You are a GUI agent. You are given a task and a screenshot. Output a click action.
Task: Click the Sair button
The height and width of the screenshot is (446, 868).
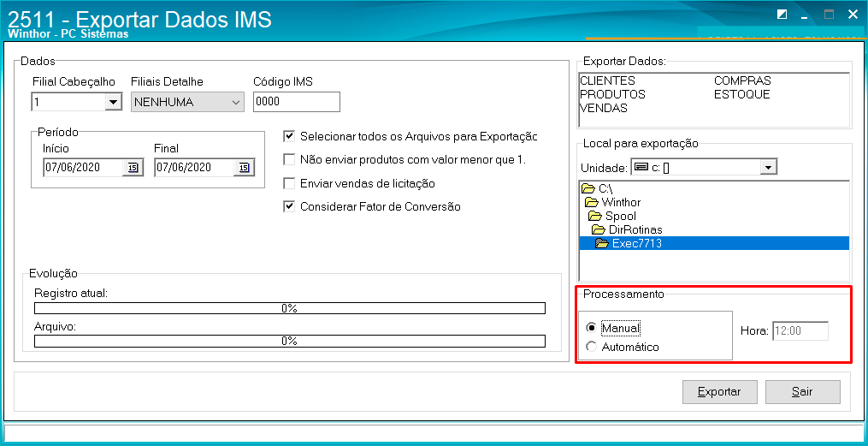pyautogui.click(x=803, y=392)
